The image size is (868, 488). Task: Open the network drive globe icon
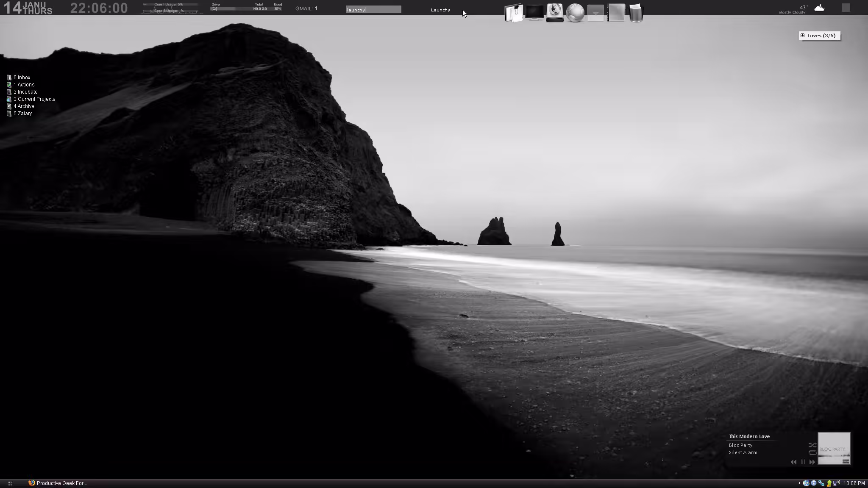555,12
